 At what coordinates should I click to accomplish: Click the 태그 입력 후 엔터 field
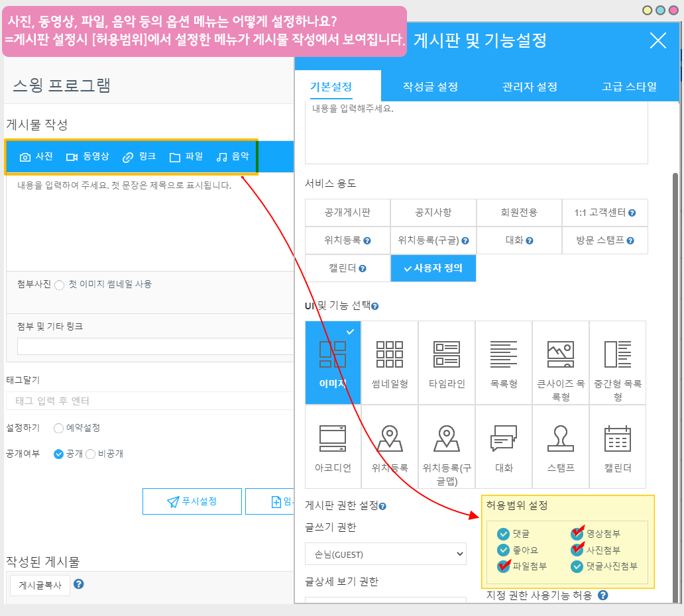[x=149, y=401]
